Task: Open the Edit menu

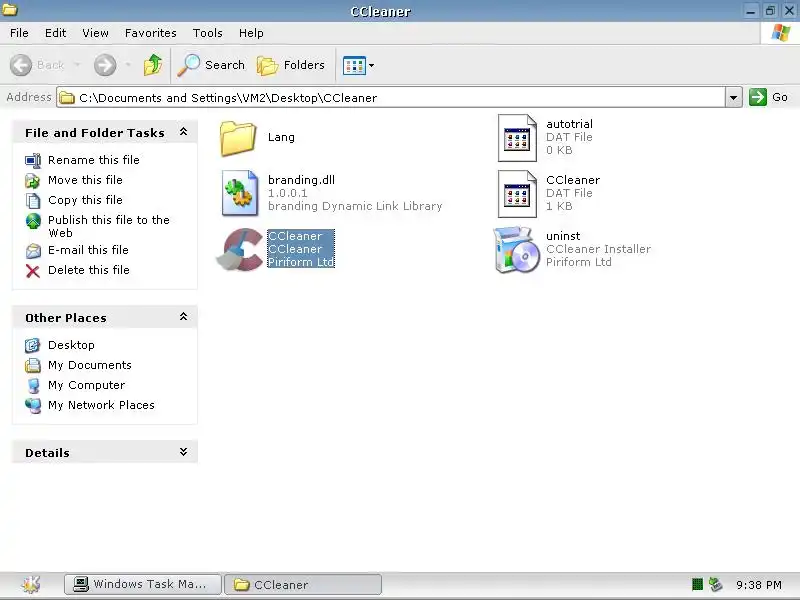Action: pos(55,33)
